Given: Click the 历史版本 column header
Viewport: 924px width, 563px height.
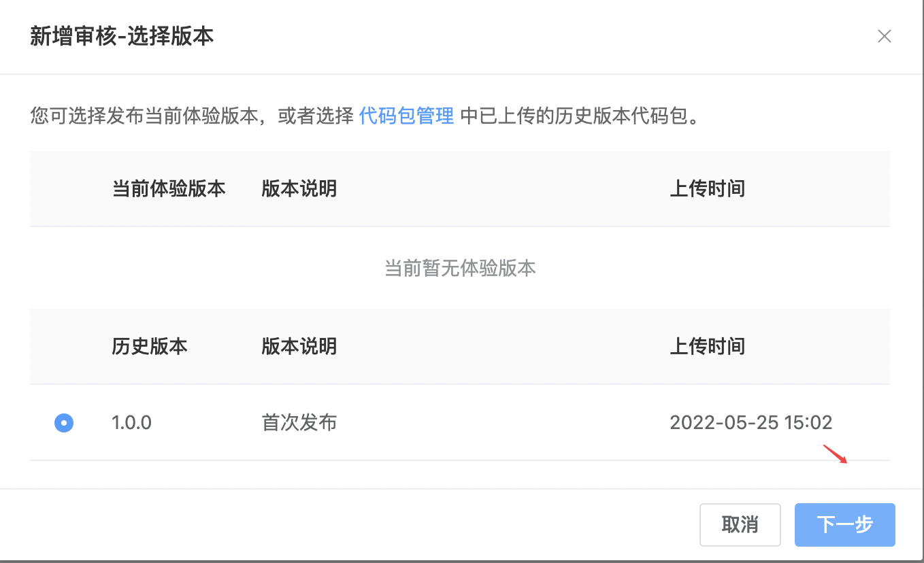Looking at the screenshot, I should tap(150, 346).
